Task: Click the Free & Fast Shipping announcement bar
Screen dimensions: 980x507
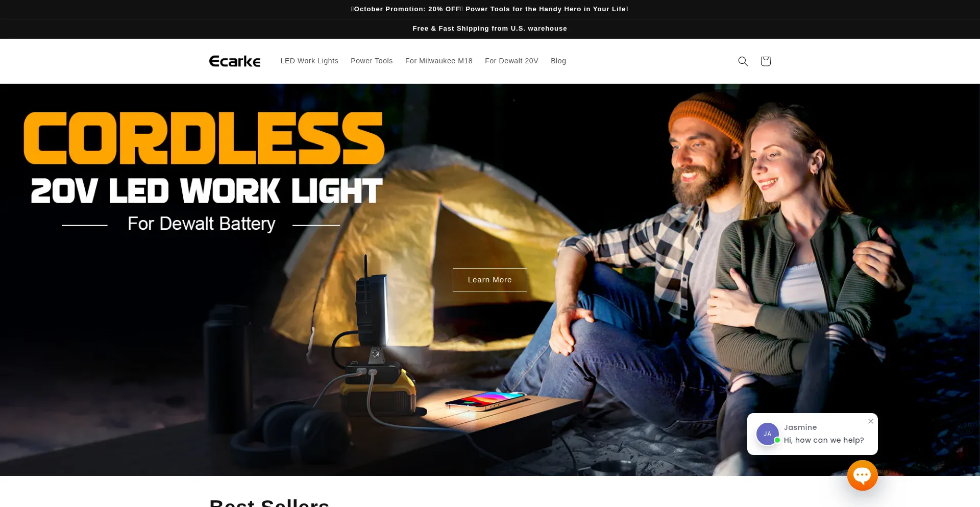Action: pos(490,29)
